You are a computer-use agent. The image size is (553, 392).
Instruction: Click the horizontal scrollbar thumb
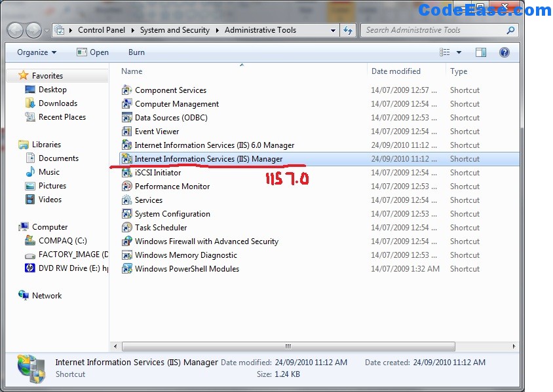click(288, 347)
